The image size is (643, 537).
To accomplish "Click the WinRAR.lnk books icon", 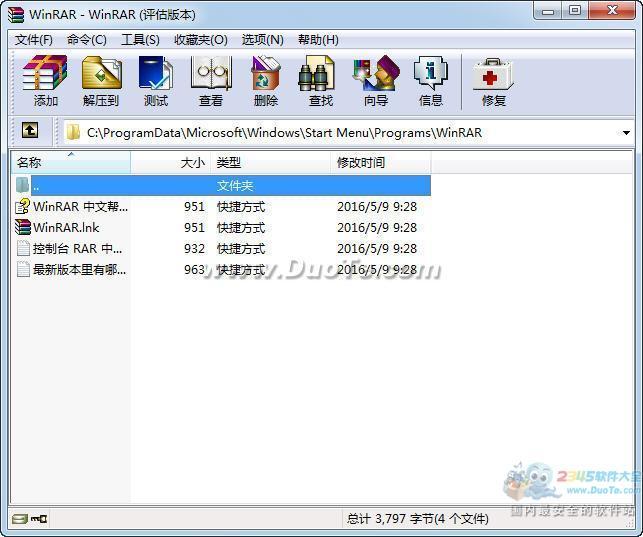I will pyautogui.click(x=23, y=227).
